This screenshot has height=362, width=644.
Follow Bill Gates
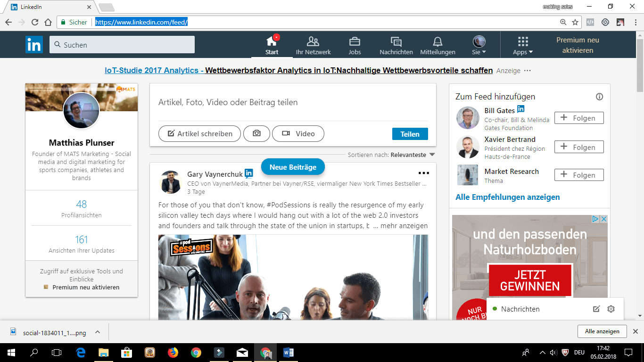tap(579, 118)
